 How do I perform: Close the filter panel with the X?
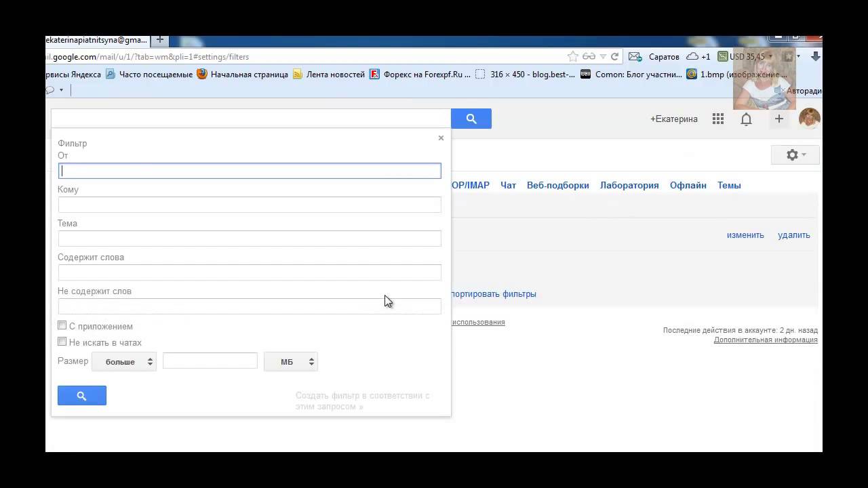tap(441, 138)
